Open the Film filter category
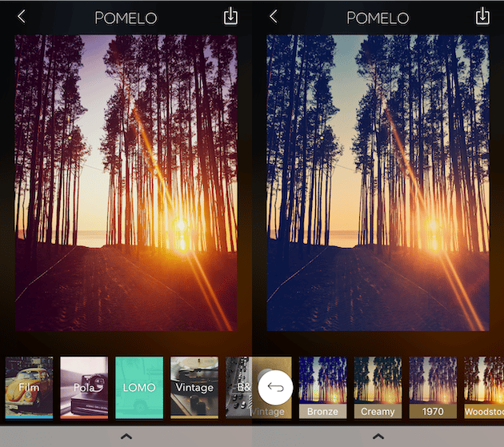Viewport: 504px width, 447px height. point(29,388)
